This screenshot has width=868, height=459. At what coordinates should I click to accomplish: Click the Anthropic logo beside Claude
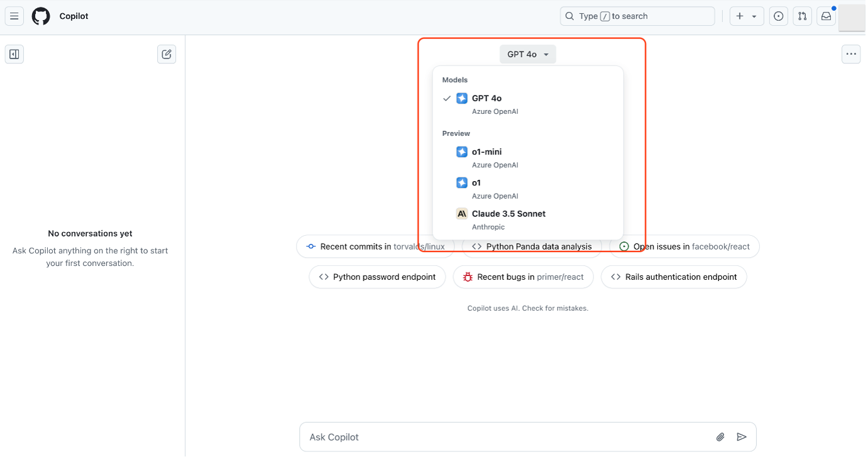[462, 214]
